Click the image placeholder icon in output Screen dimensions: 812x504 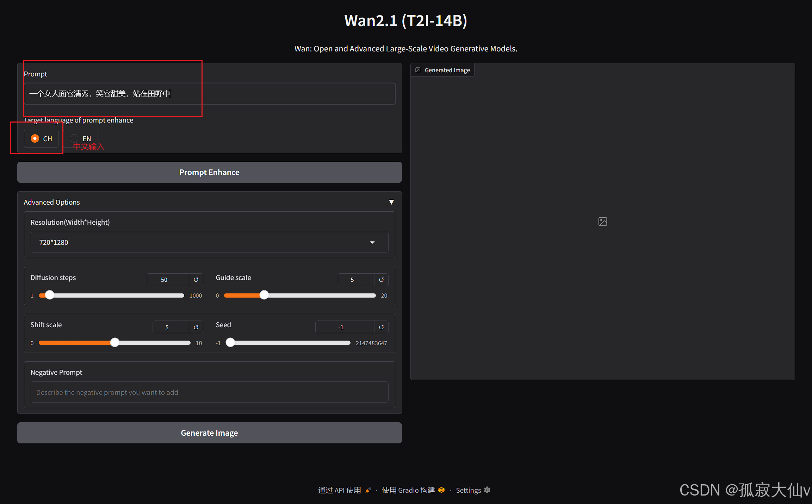pyautogui.click(x=602, y=222)
